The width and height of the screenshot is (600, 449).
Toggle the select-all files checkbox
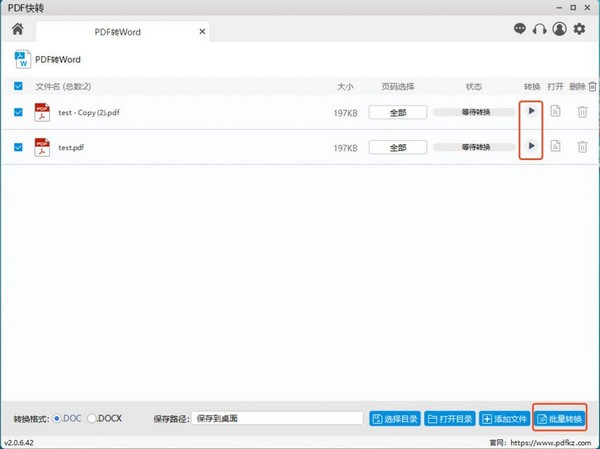19,87
